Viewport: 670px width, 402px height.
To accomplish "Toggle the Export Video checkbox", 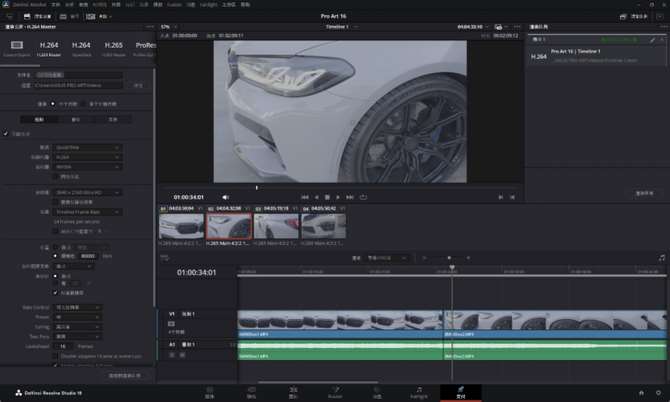I will coord(6,133).
